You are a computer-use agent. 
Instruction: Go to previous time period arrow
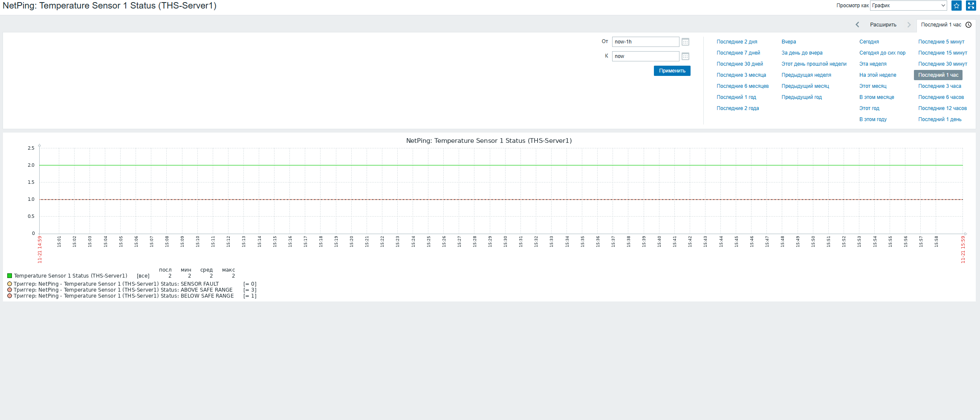point(857,25)
